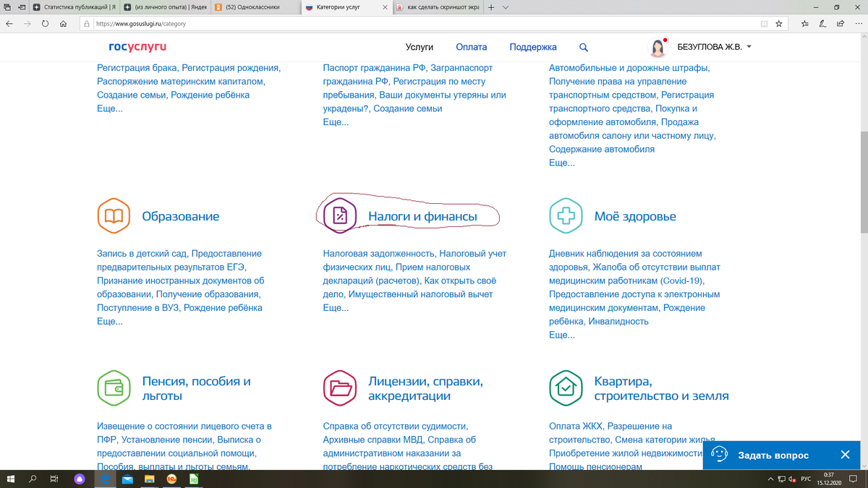Click Запись в детский сад link

coord(142,254)
